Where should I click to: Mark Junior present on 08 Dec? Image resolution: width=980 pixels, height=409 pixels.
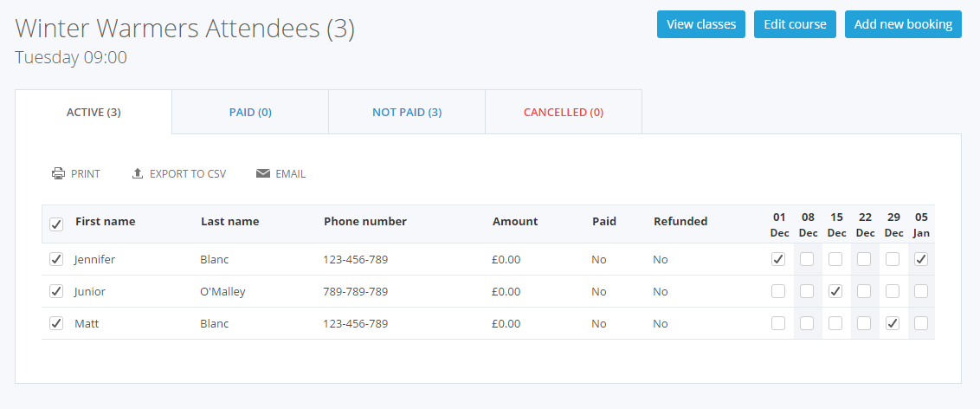click(807, 291)
